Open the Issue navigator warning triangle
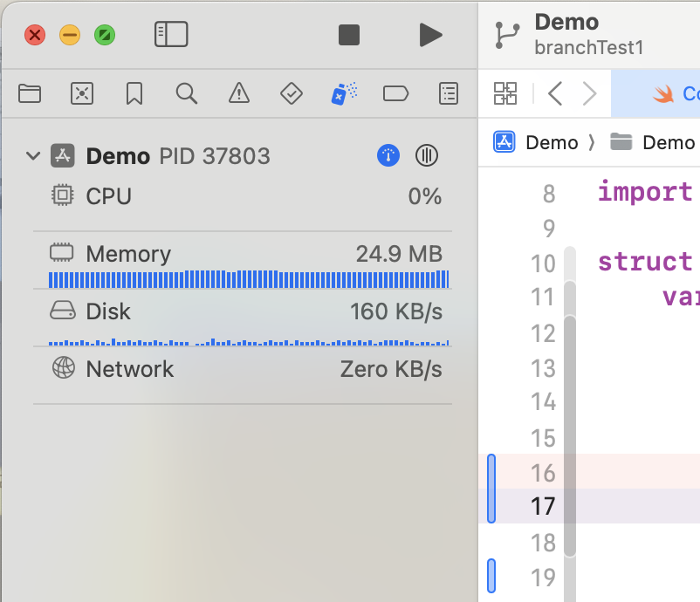 point(238,93)
